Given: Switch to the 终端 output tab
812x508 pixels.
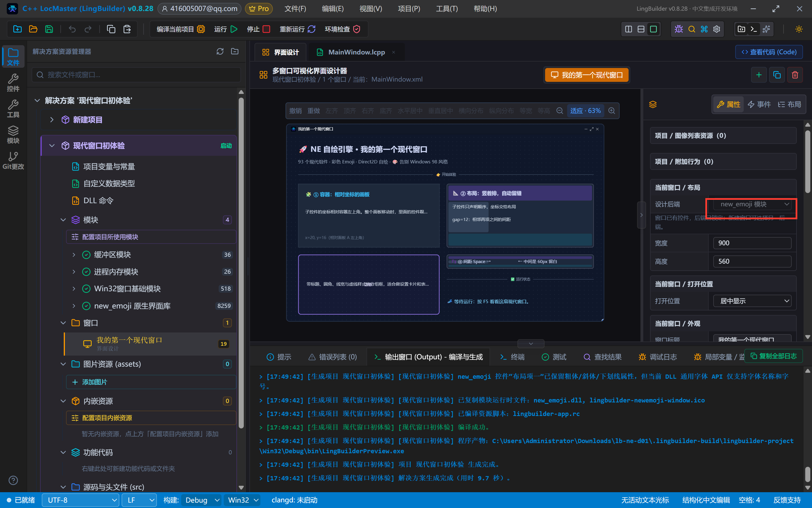Looking at the screenshot, I should [512, 357].
